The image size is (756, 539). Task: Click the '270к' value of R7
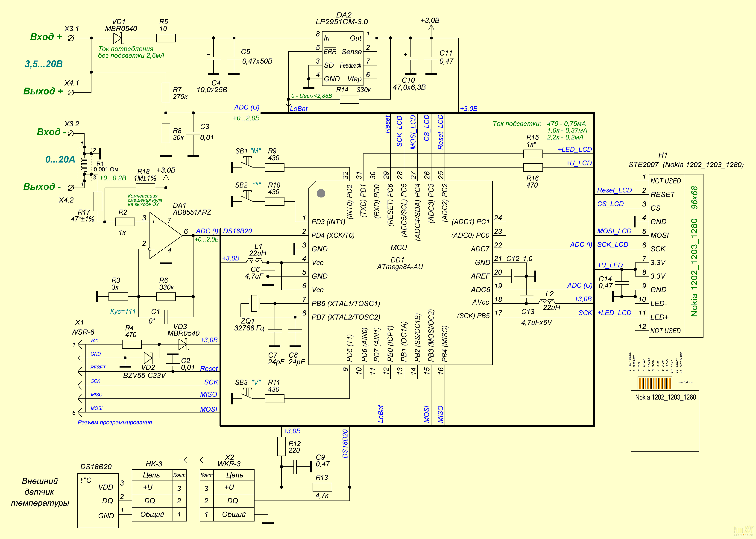180,97
